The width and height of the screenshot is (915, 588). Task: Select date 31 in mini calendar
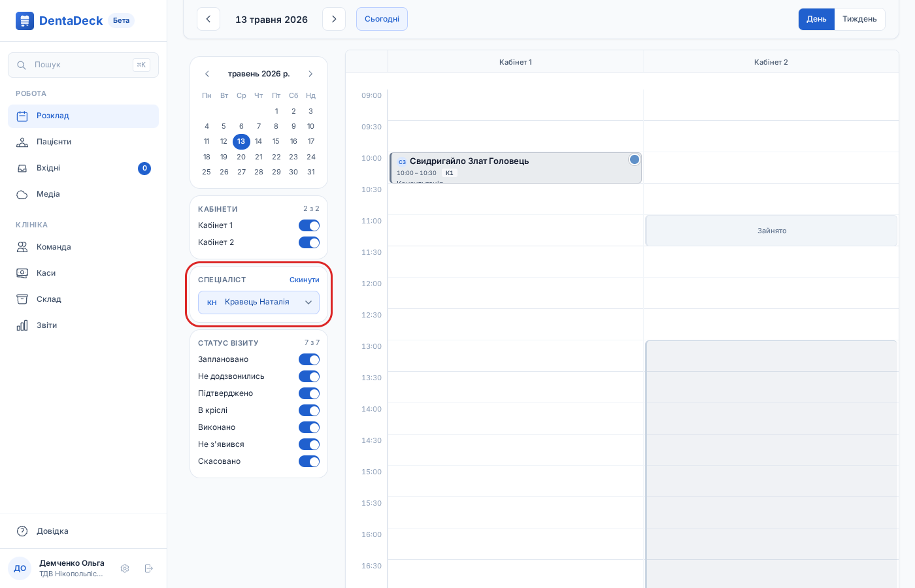click(x=311, y=172)
